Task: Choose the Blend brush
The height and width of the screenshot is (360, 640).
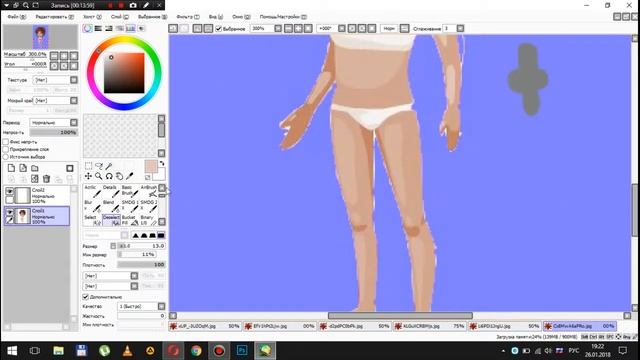Action: [x=111, y=206]
